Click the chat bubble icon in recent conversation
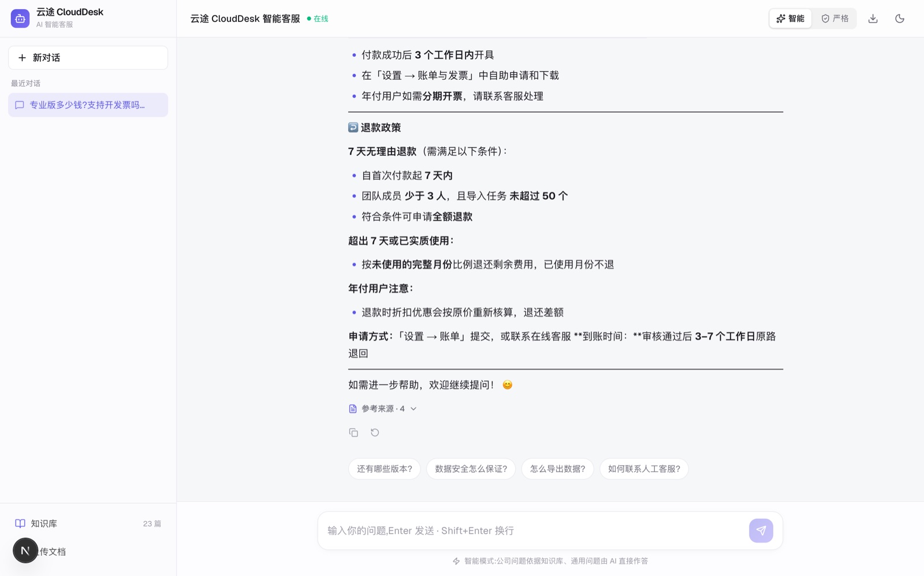Viewport: 924px width, 576px height. (20, 105)
